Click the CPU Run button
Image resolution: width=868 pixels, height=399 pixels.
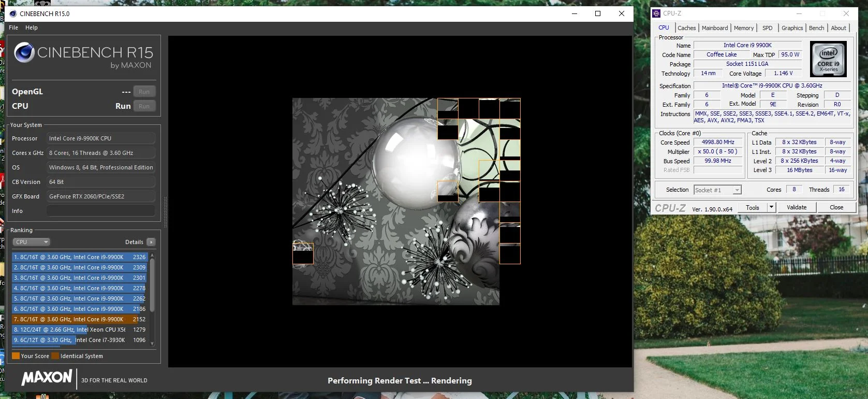[x=144, y=106]
